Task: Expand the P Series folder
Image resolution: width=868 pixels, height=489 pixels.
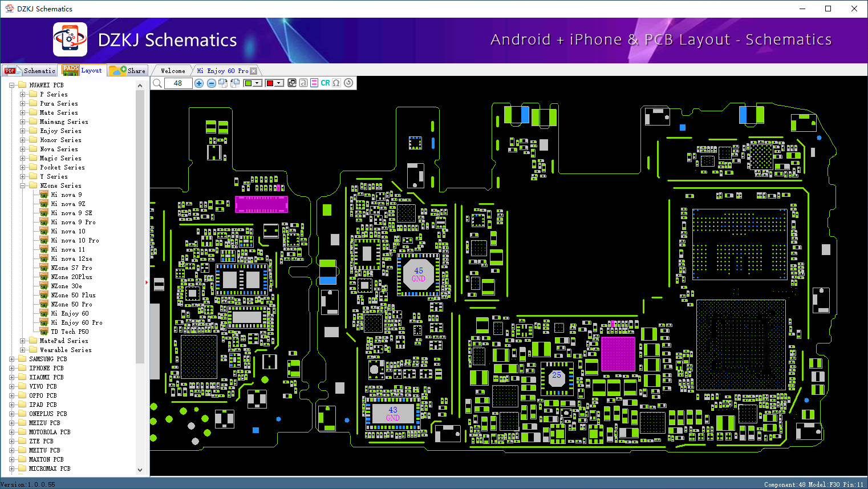Action: (x=23, y=94)
